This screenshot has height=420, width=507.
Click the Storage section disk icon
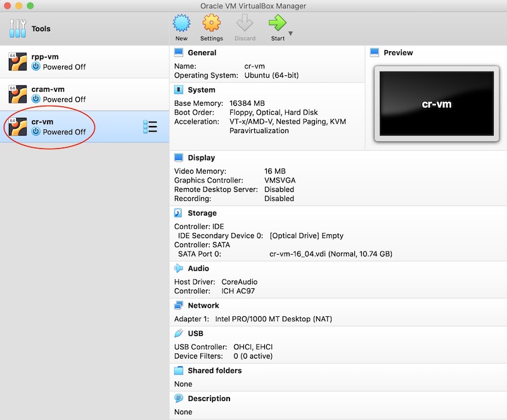179,213
